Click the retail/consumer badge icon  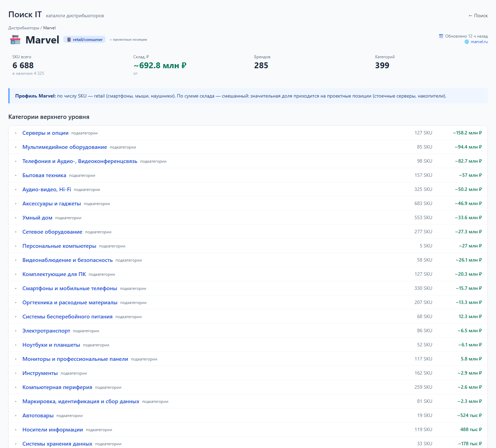tap(69, 40)
